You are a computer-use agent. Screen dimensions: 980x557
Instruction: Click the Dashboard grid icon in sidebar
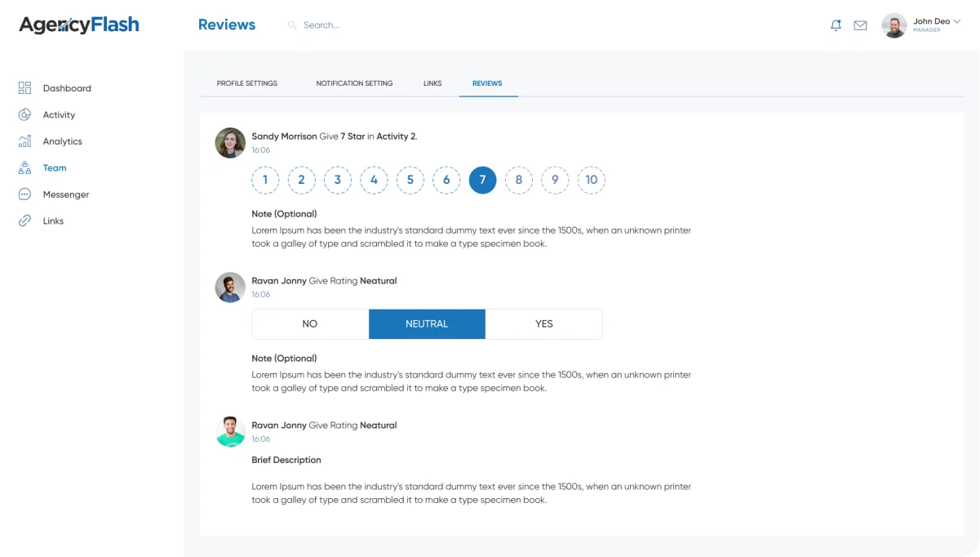click(x=24, y=88)
